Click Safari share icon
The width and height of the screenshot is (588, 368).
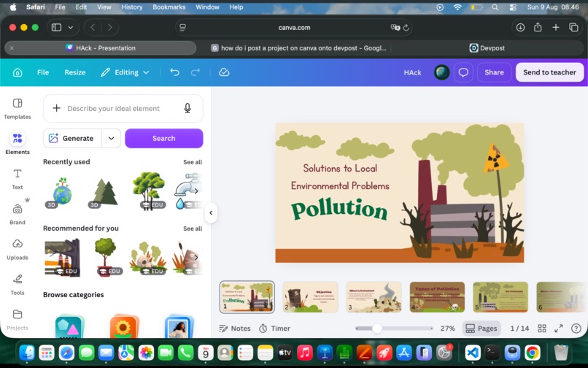point(538,28)
